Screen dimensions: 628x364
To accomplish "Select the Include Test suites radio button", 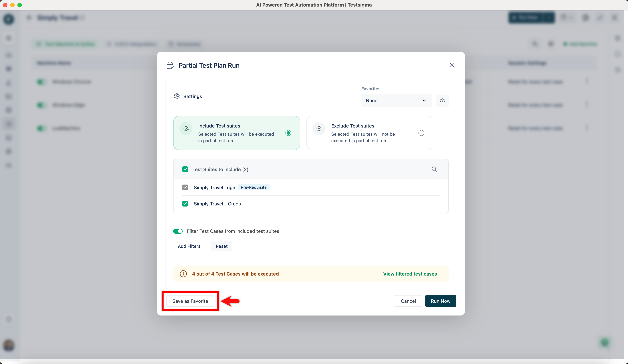I will click(x=288, y=133).
